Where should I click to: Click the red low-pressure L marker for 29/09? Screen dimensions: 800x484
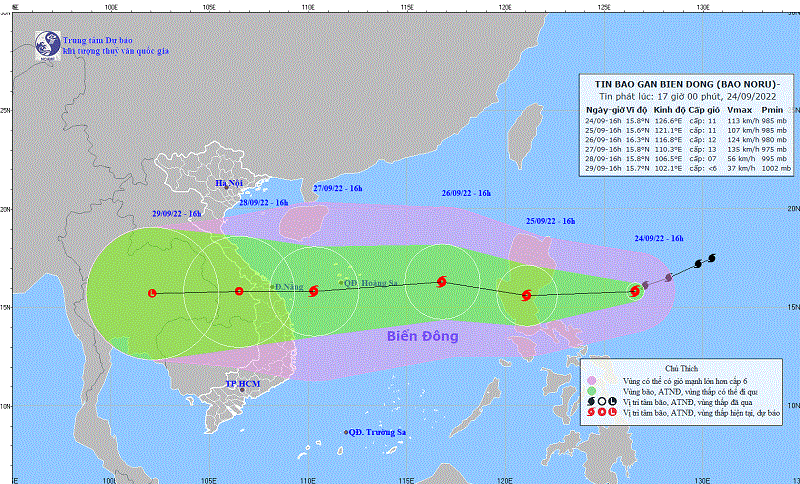tap(152, 293)
